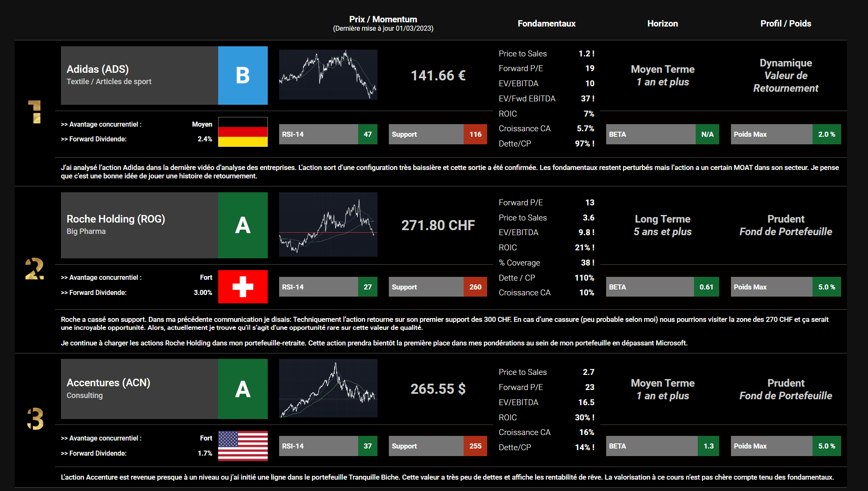Viewport: 868px width, 491px height.
Task: Click the Dernière mise à jour 01/03/2023 note
Action: click(x=383, y=29)
